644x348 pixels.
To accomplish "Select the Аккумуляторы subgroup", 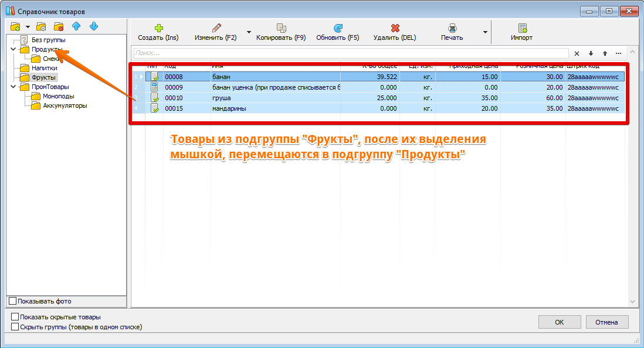I will pyautogui.click(x=65, y=105).
